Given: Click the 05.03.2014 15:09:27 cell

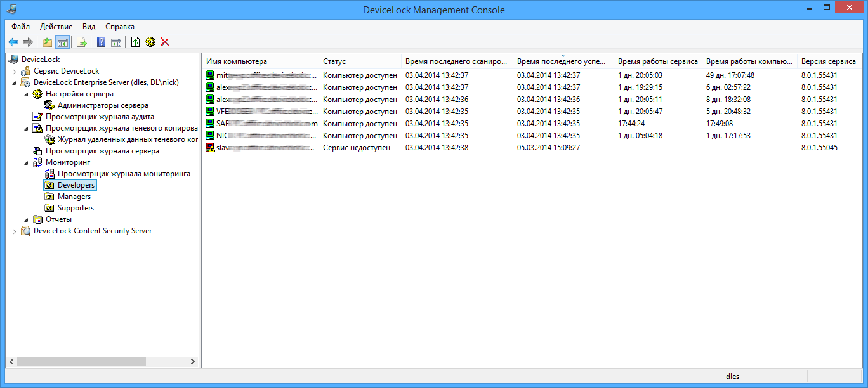Looking at the screenshot, I should [x=549, y=148].
